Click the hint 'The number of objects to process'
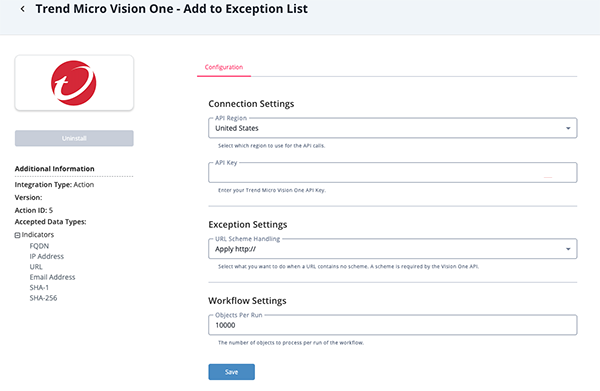This screenshot has width=600, height=391. (x=291, y=343)
